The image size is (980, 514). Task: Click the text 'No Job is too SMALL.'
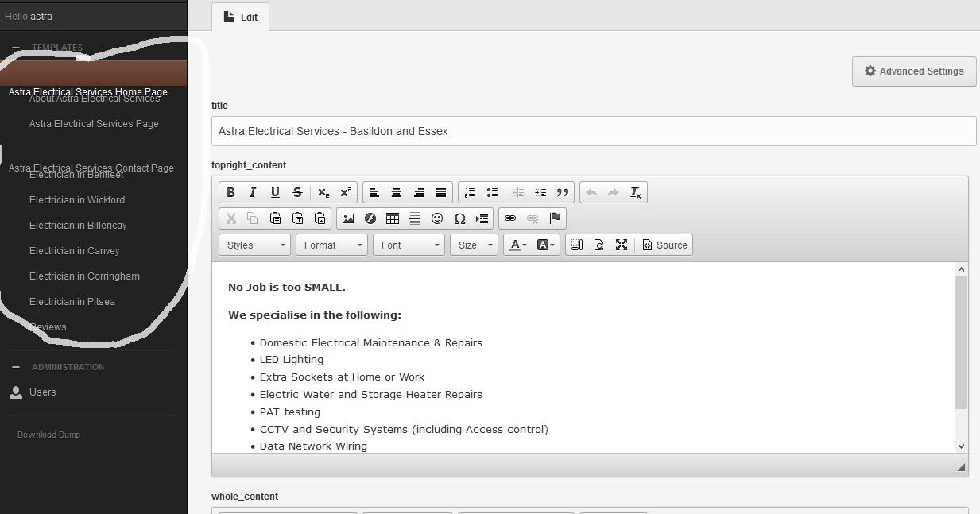[x=287, y=288]
